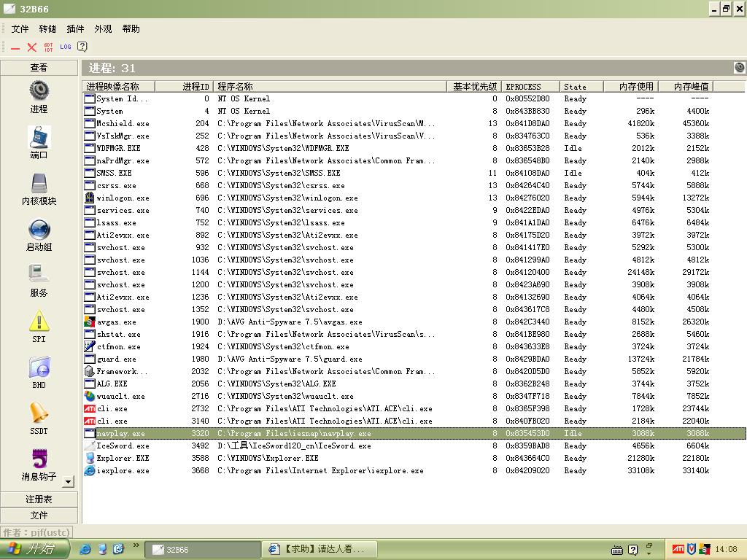This screenshot has height=560, width=747.
Task: Click the ATI icon in system tray
Action: pyautogui.click(x=678, y=549)
